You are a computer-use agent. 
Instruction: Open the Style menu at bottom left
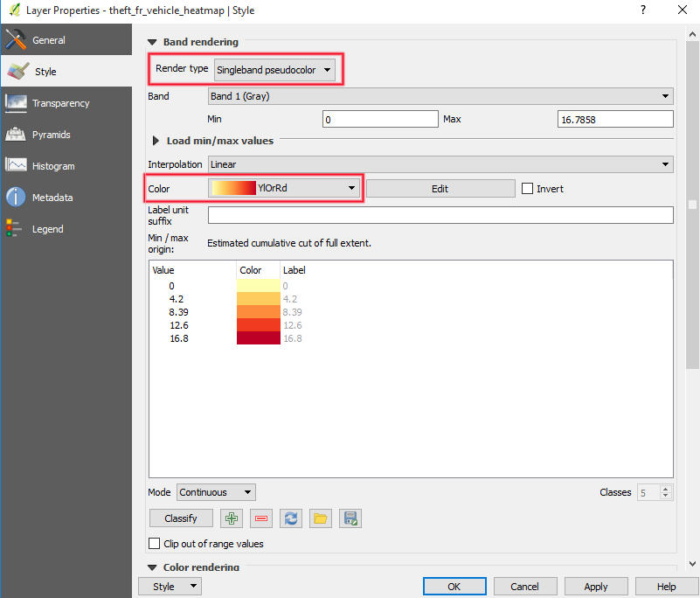point(170,586)
